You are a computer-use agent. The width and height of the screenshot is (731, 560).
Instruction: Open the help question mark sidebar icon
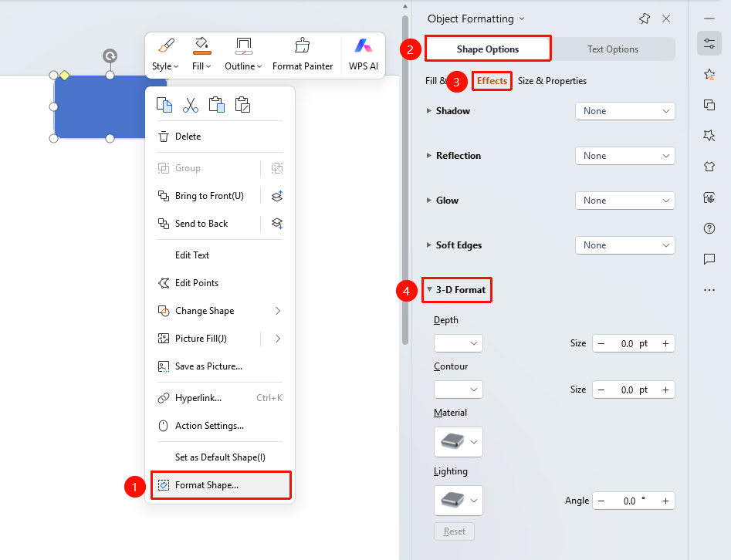click(x=709, y=228)
